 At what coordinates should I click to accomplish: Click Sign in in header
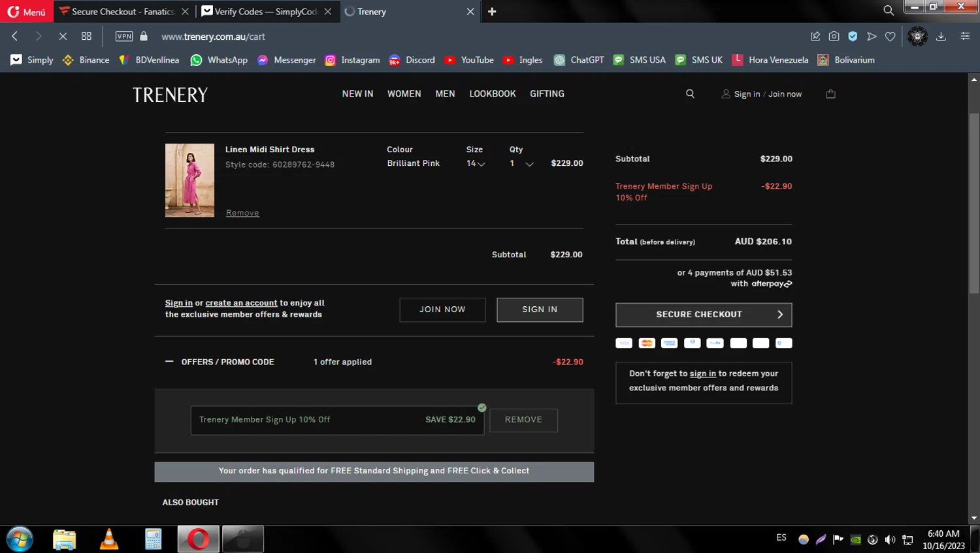coord(747,94)
